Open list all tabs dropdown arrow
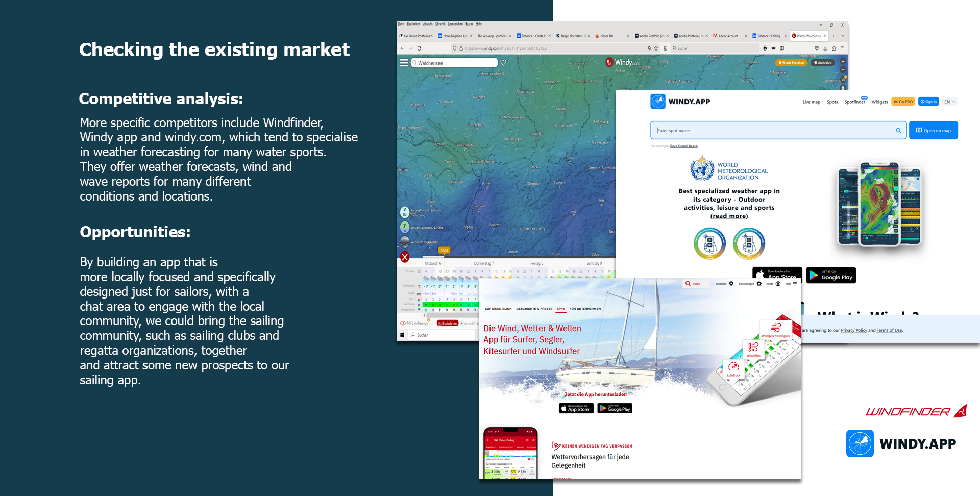Viewport: 980px width, 496px height. point(843,36)
